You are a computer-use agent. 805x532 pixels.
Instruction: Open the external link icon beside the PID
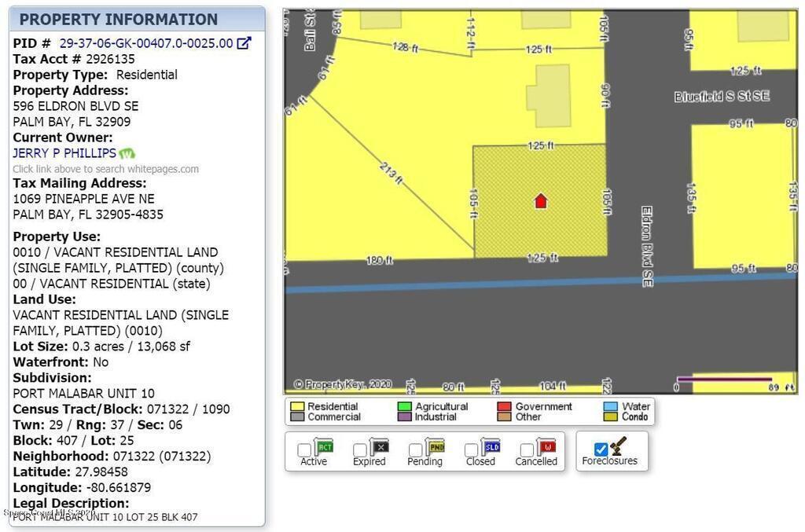244,43
